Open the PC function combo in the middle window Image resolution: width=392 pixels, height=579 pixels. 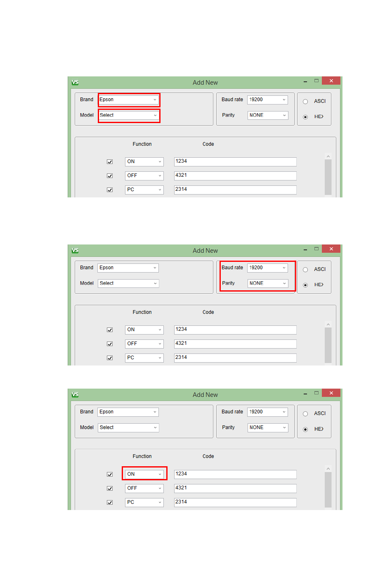click(x=144, y=358)
